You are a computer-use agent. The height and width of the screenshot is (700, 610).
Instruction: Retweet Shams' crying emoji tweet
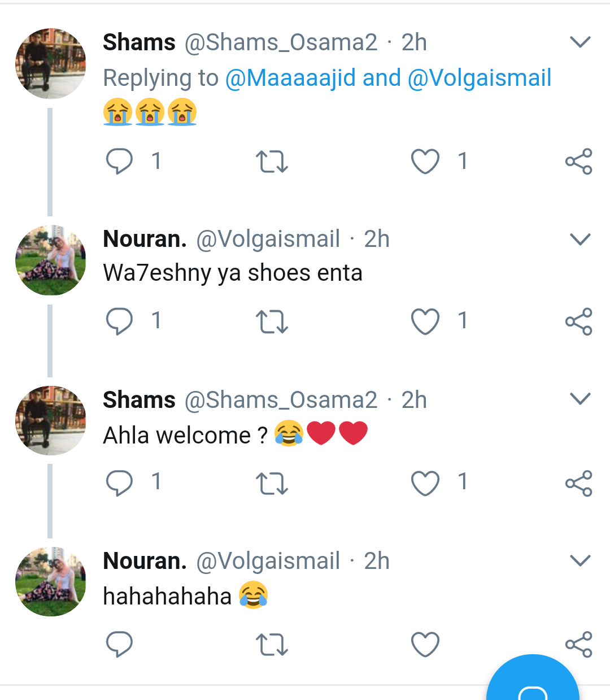point(272,162)
